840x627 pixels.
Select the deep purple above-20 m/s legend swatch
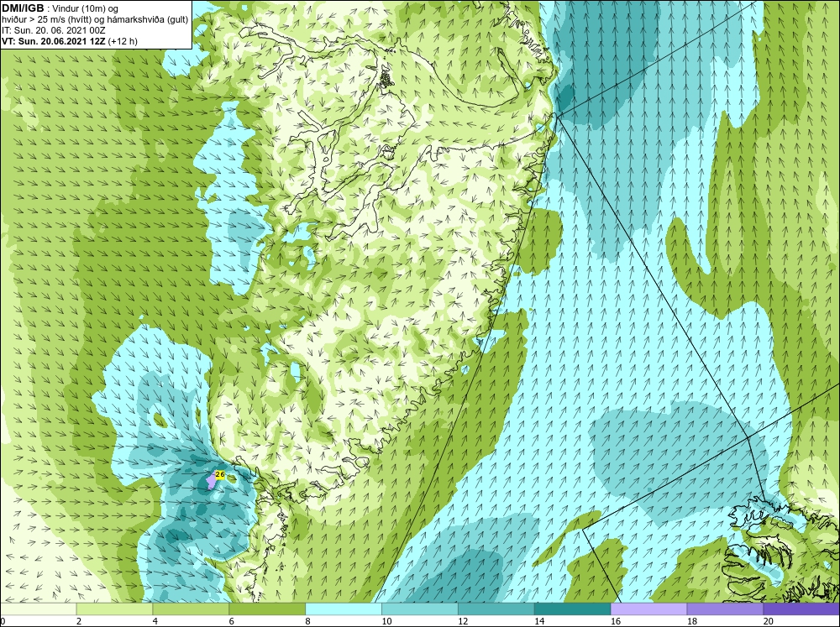pyautogui.click(x=801, y=609)
